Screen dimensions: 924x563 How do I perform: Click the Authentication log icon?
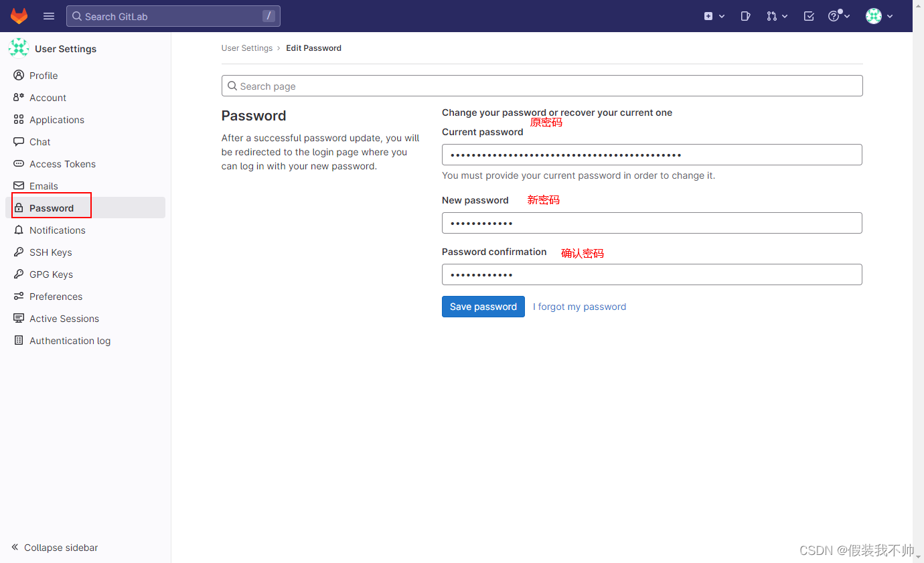(19, 340)
